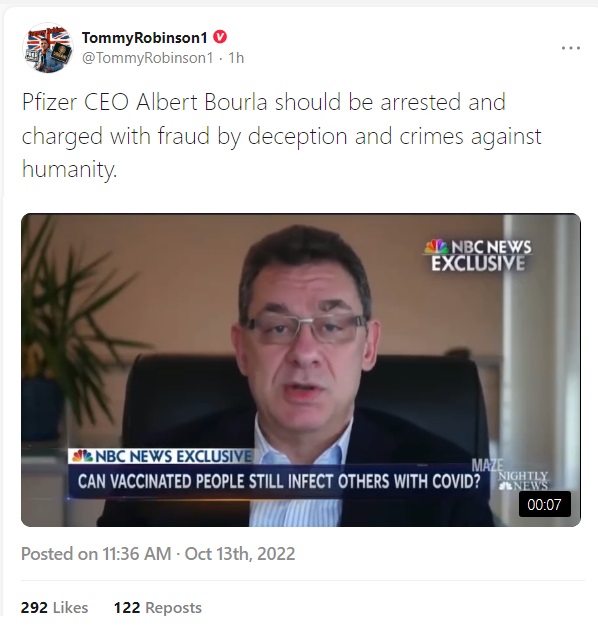Click the word humanity in the post
Viewport: 598px width, 630px height.
tap(69, 169)
